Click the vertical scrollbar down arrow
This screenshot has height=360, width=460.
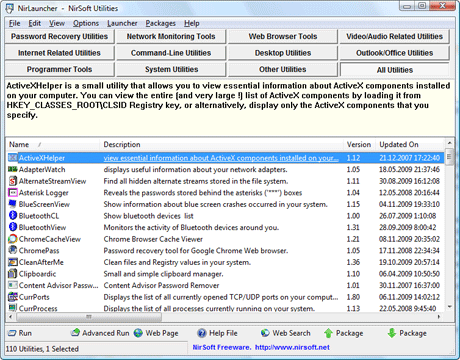coord(449,307)
